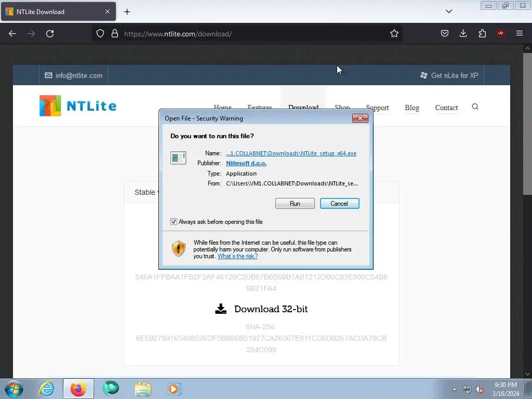Open the Pocket save icon
Screen dimensions: 532x399
click(445, 33)
